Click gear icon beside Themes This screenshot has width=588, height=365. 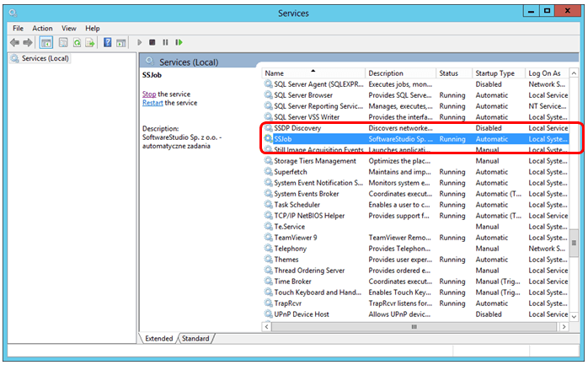[x=268, y=260]
